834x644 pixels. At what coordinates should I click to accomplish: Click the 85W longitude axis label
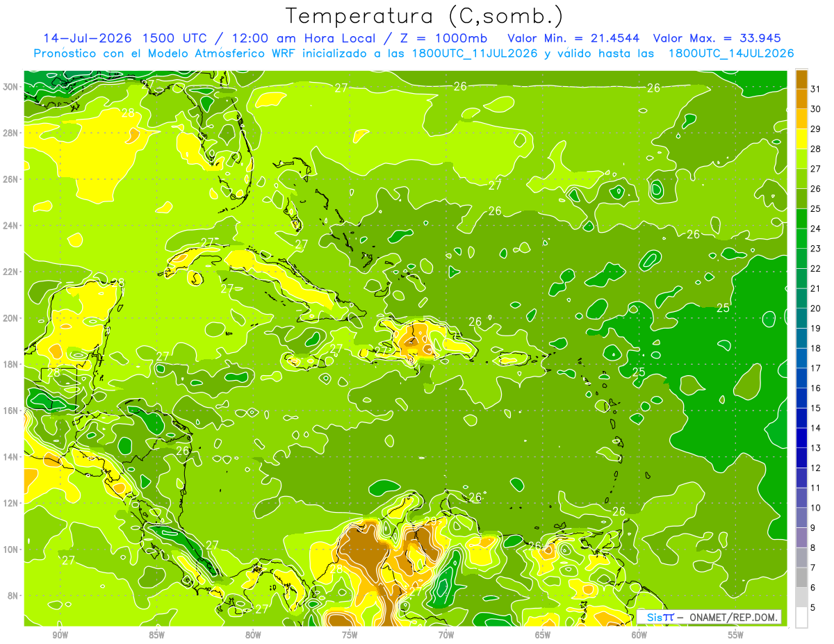click(x=156, y=635)
